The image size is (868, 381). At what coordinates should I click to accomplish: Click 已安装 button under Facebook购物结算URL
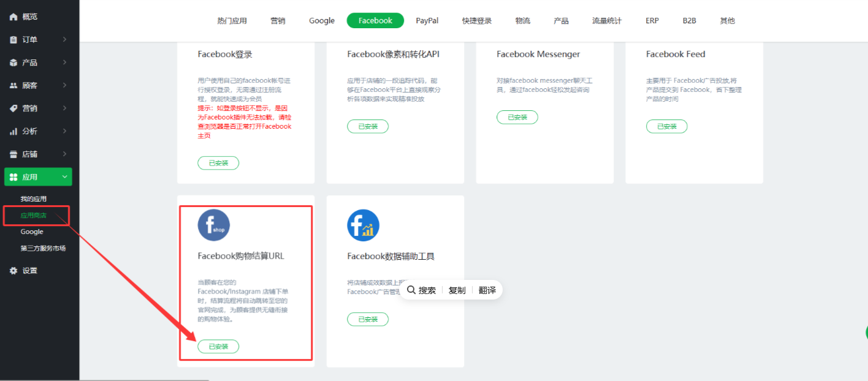tap(218, 347)
